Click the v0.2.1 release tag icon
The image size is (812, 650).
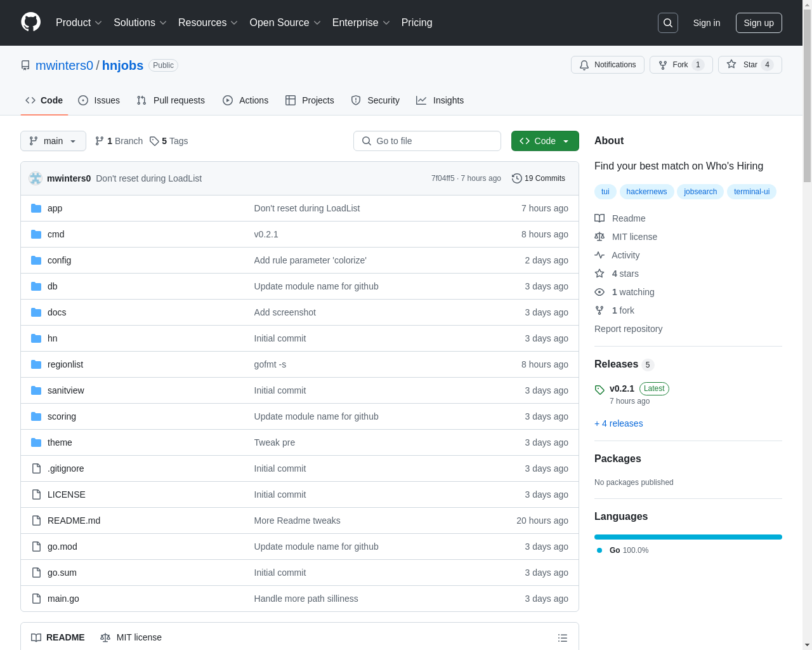tap(599, 390)
